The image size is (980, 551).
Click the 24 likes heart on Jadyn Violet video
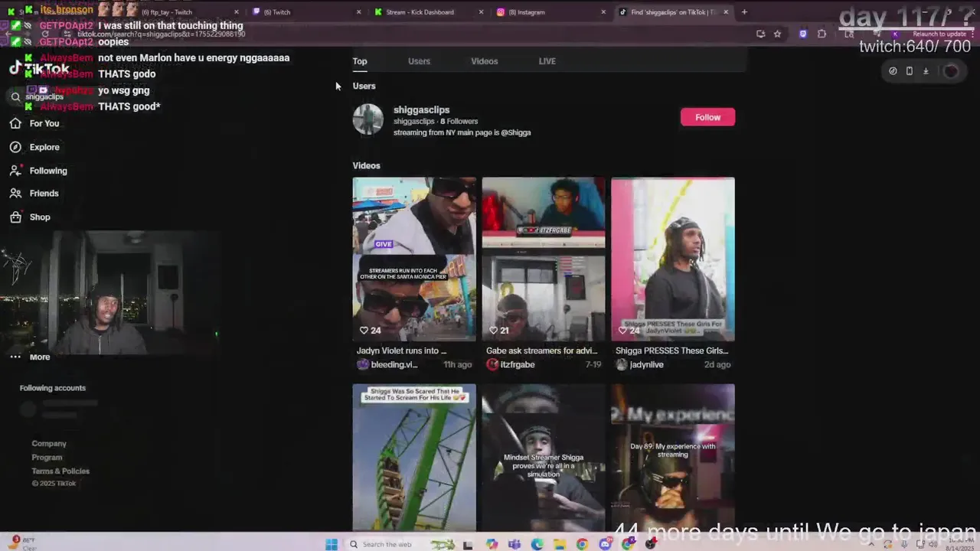(364, 331)
